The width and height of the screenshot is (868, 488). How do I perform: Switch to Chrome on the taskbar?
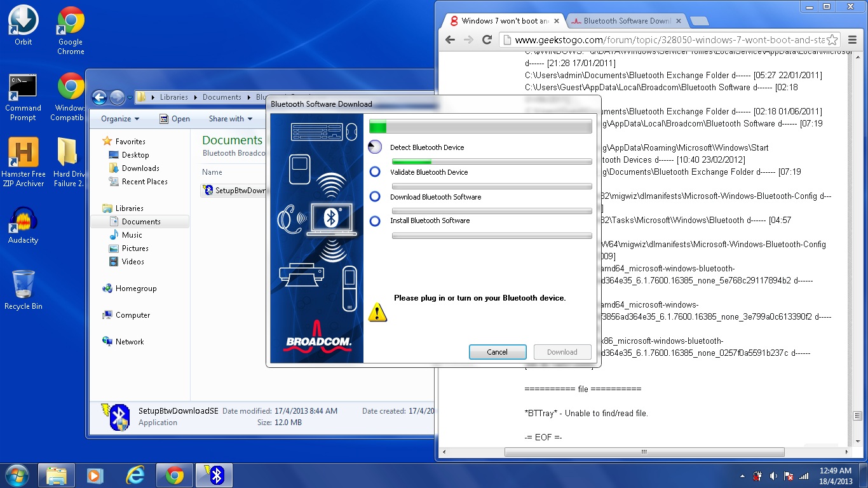pos(174,475)
